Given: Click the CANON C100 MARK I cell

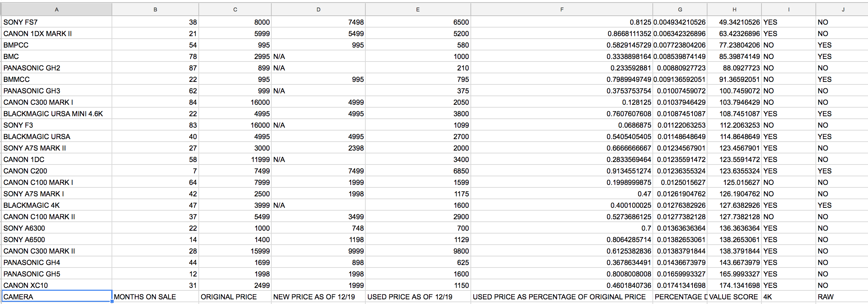Looking at the screenshot, I should 56,182.
